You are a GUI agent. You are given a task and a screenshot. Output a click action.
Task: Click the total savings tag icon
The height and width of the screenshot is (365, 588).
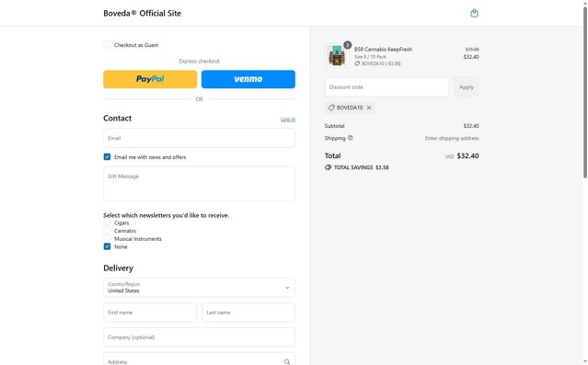pyautogui.click(x=329, y=167)
